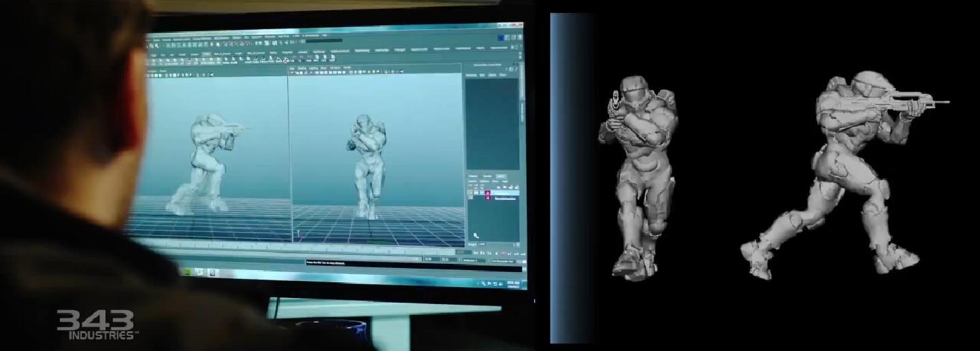Click first icon in right viewport panel toolbar

coord(293,72)
